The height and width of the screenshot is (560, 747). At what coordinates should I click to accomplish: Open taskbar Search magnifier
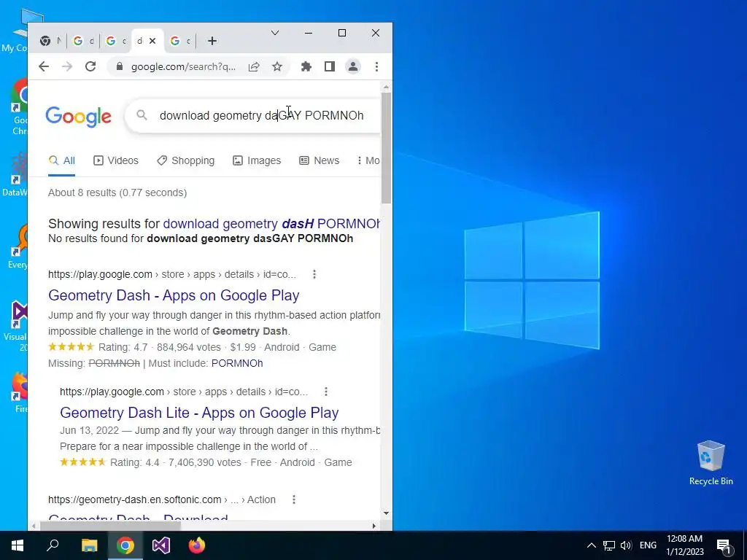pyautogui.click(x=53, y=545)
